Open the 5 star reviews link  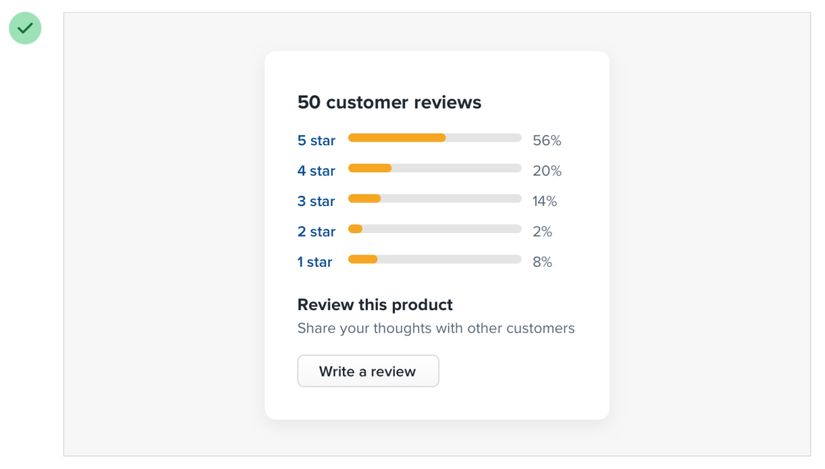316,141
